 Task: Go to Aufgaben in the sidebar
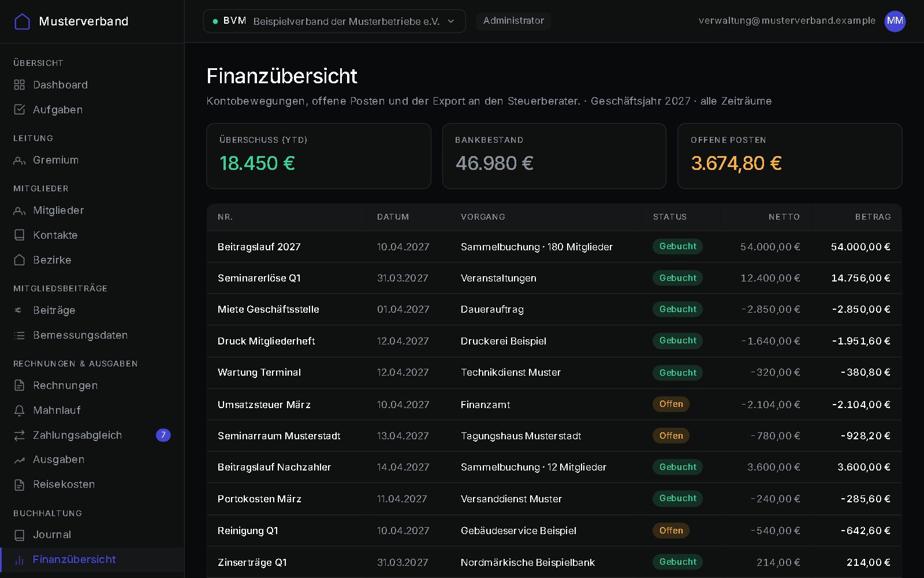click(x=92, y=110)
